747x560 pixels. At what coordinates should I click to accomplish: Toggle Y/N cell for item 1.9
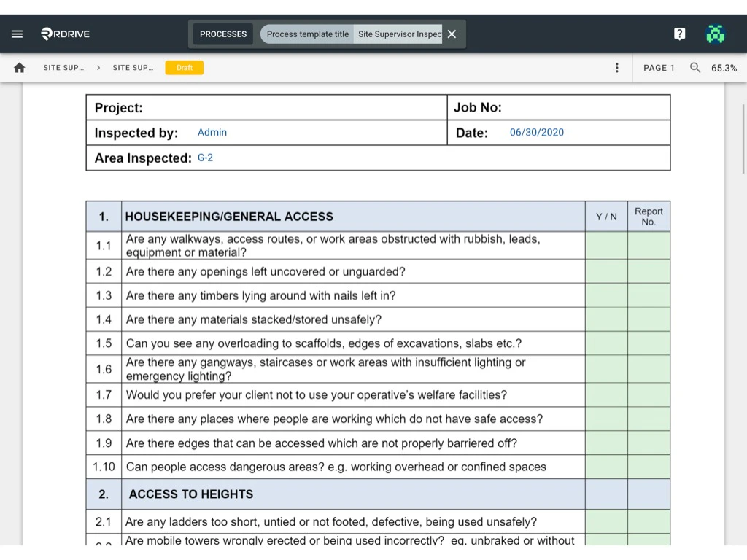[606, 443]
